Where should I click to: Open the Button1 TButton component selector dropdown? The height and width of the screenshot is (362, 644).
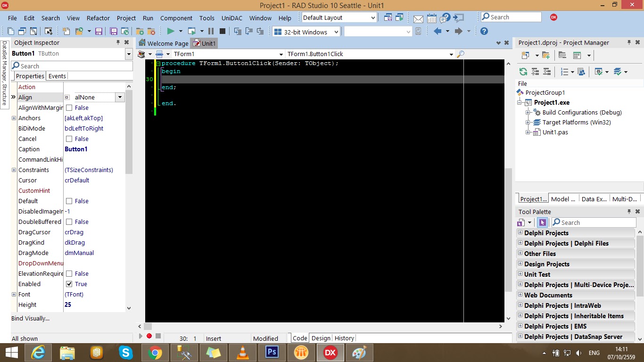(129, 54)
